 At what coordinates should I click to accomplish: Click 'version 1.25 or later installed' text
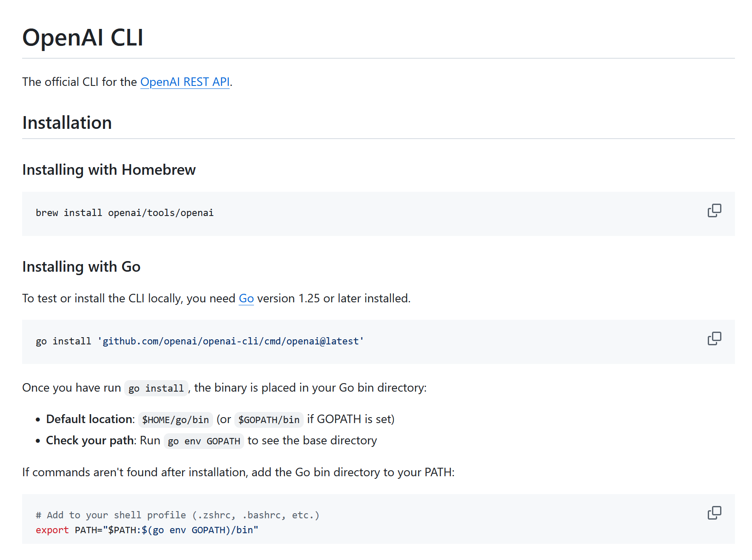pos(333,298)
